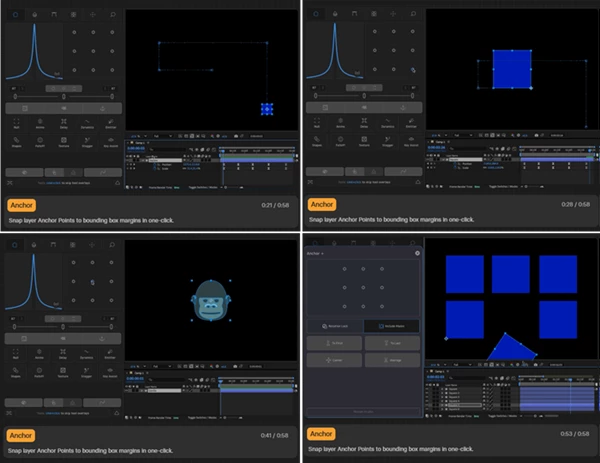The image size is (600, 463).
Task: Open the arch icon tab in the 0:28 frame
Action: pos(354,14)
